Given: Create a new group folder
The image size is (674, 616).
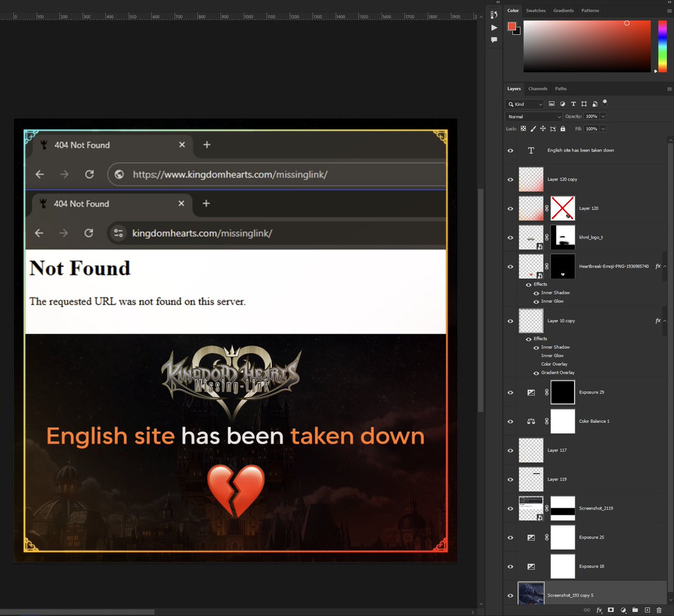Looking at the screenshot, I should [635, 610].
